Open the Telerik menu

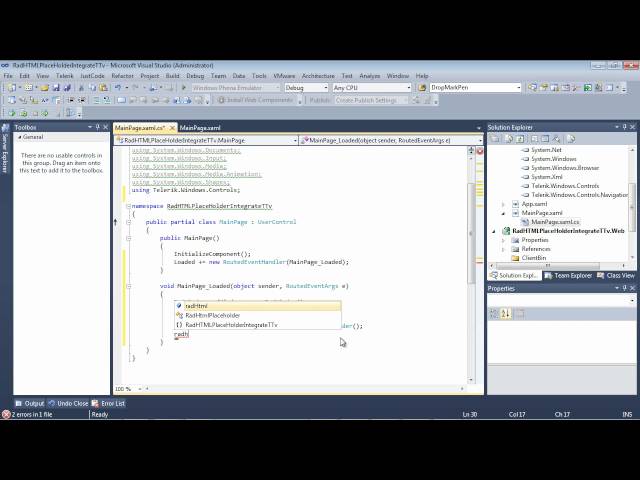(x=64, y=76)
